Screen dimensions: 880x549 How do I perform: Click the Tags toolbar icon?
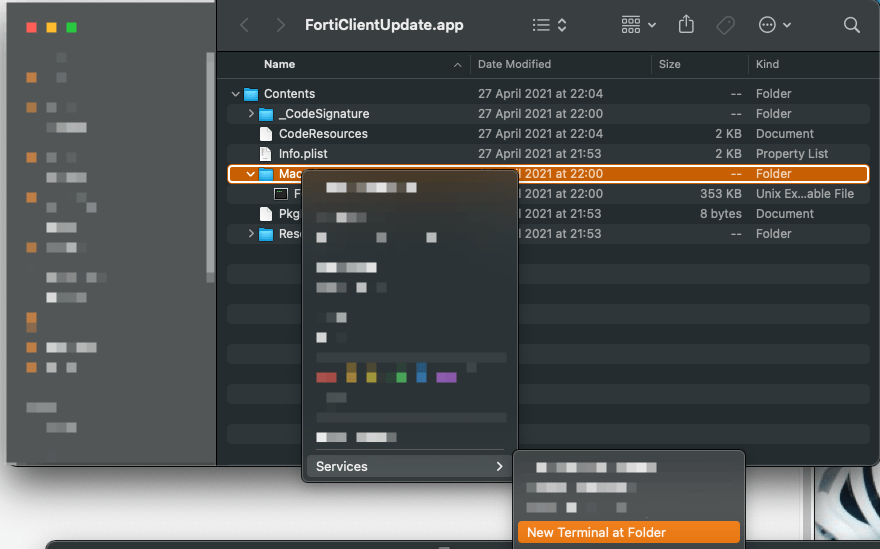click(x=725, y=25)
